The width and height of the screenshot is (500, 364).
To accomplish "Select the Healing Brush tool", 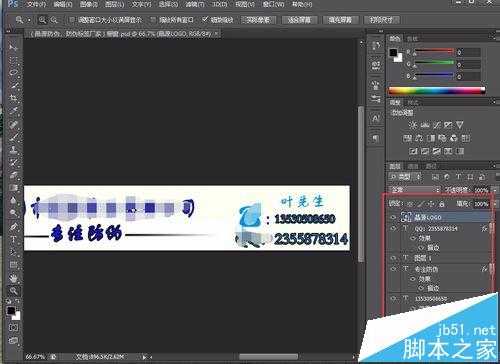I will (x=13, y=124).
